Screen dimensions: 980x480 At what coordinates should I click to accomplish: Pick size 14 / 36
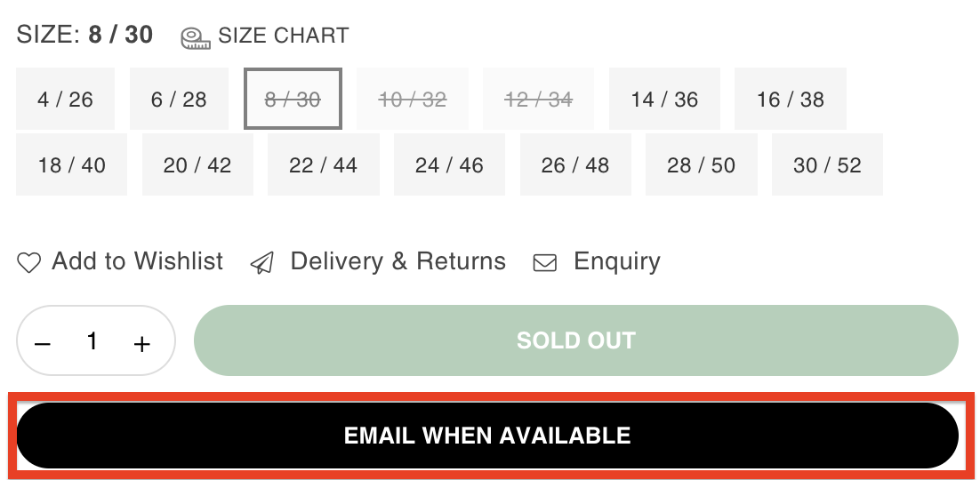pyautogui.click(x=664, y=99)
